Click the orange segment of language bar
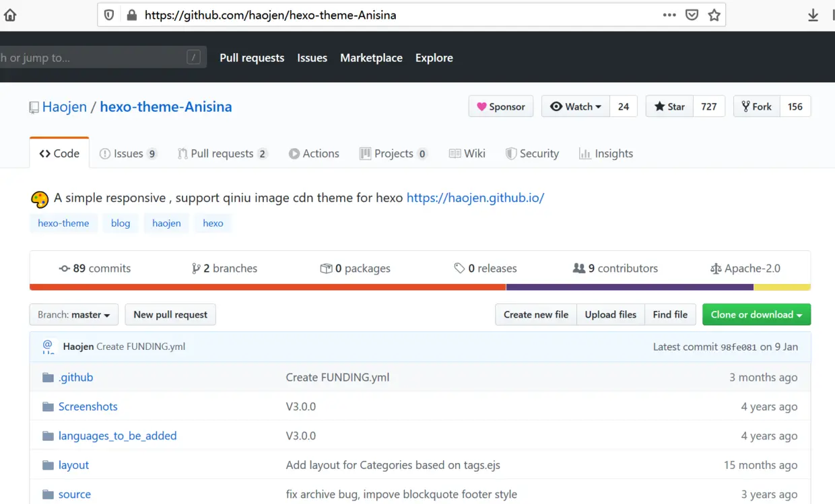 pyautogui.click(x=268, y=287)
